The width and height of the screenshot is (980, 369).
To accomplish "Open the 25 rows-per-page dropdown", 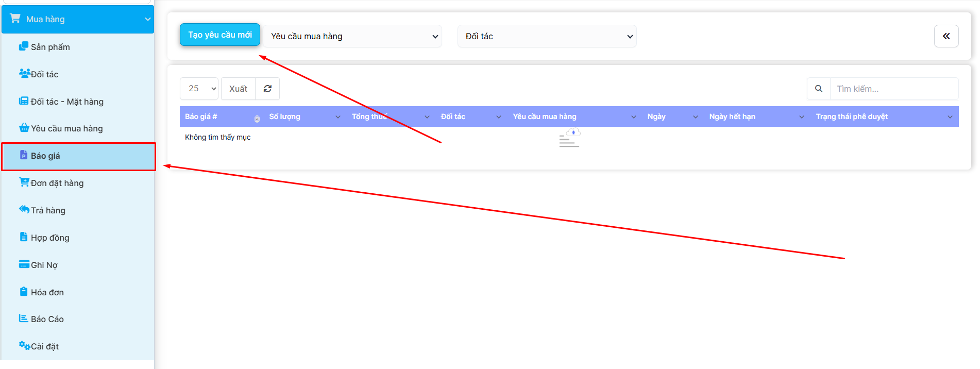I will click(x=199, y=89).
